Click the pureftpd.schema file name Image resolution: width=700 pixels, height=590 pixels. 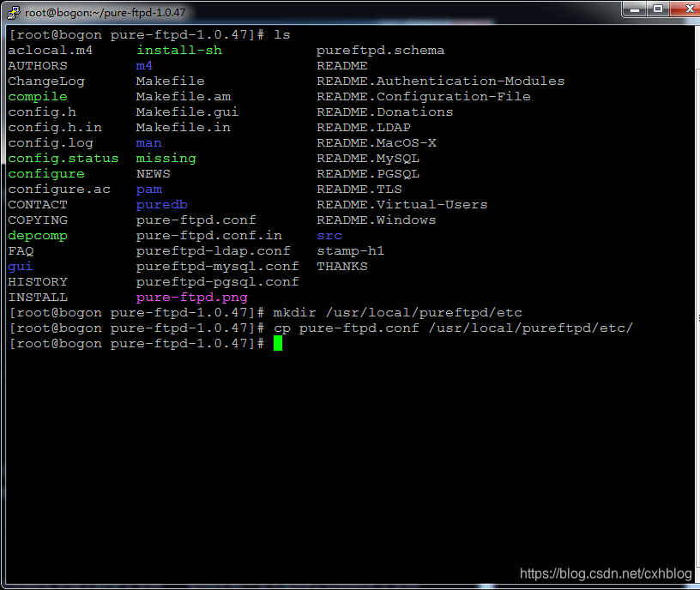pos(380,51)
